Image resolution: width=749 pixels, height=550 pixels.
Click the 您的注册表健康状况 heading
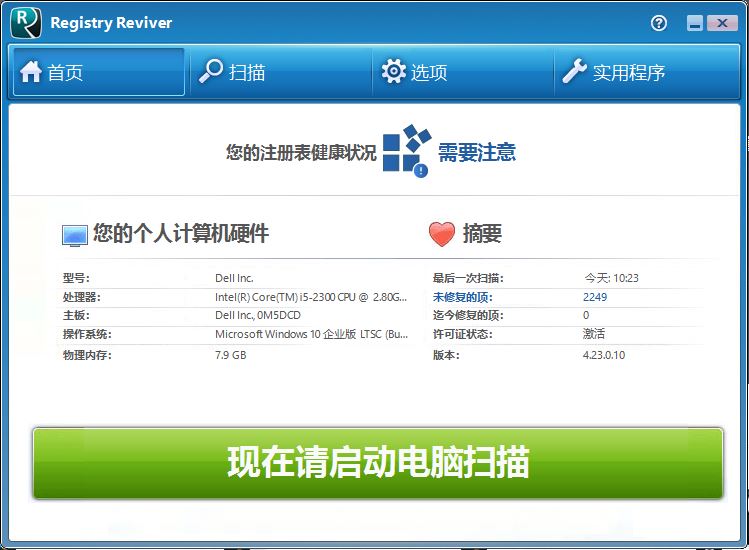[301, 152]
